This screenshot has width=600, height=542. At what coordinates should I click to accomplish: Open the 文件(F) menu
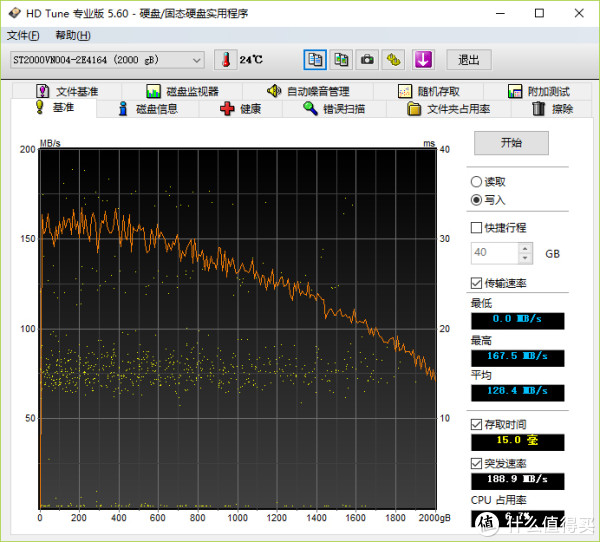[23, 36]
